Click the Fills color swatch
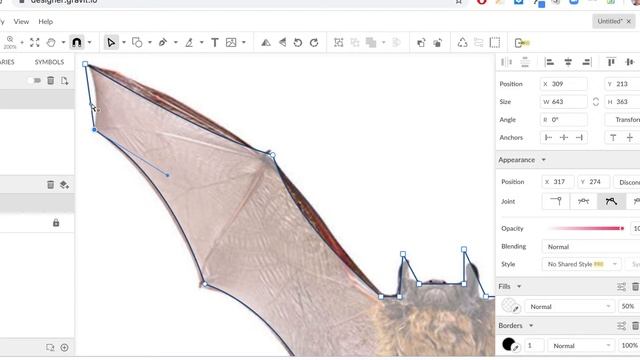This screenshot has width=640, height=360. click(x=509, y=306)
